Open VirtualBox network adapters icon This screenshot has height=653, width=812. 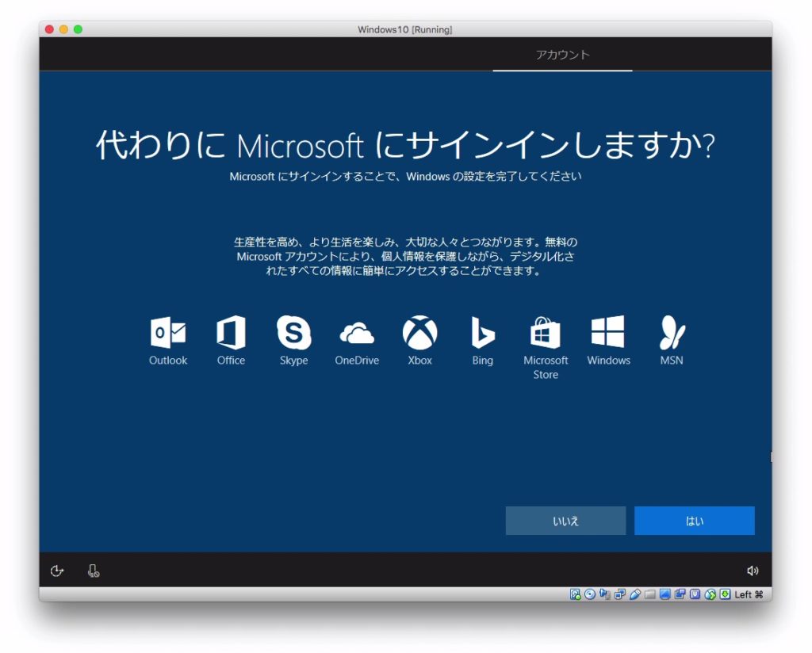click(x=620, y=594)
